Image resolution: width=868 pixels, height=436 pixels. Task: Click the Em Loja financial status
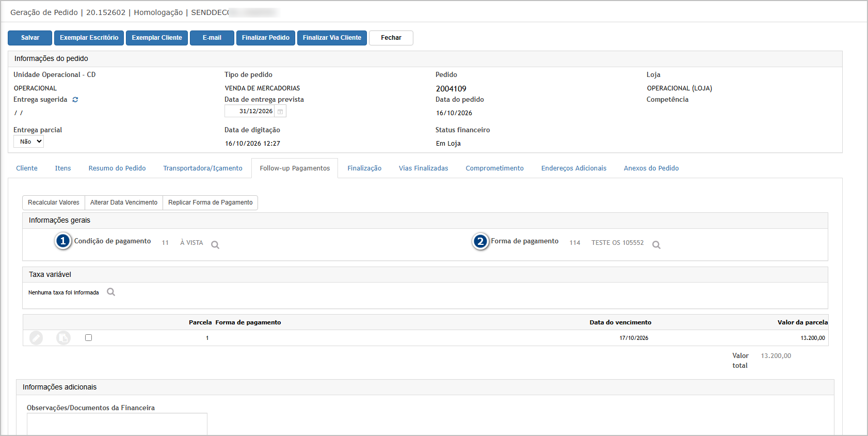[x=448, y=144]
